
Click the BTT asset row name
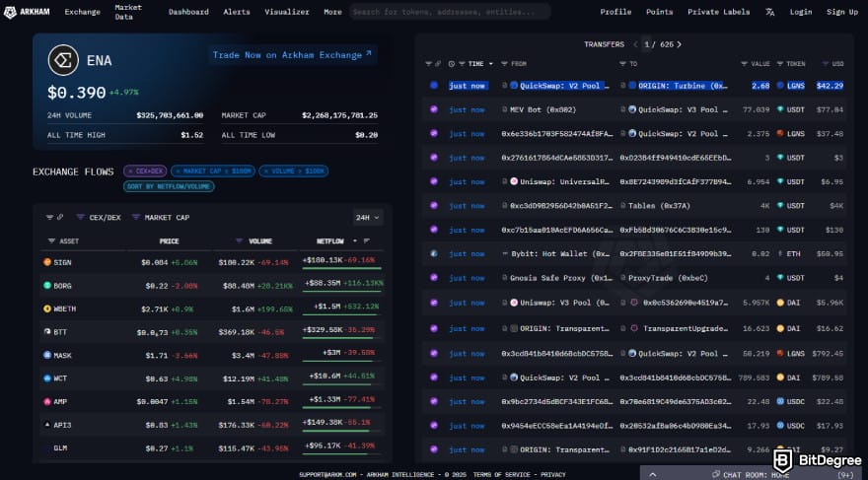(60, 332)
